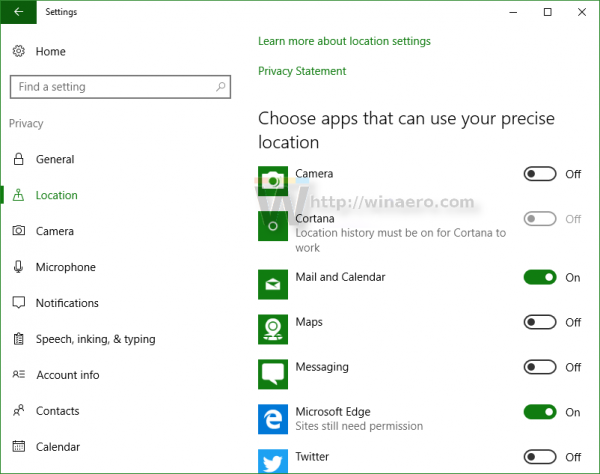The width and height of the screenshot is (600, 474).
Task: Switch on Twitter location access
Action: 540,457
